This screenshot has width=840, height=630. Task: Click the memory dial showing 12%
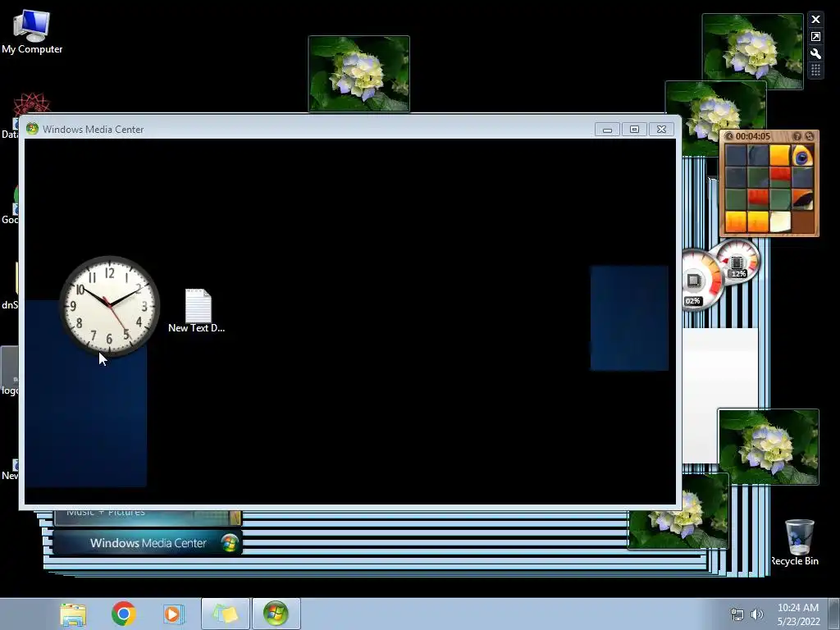click(737, 262)
